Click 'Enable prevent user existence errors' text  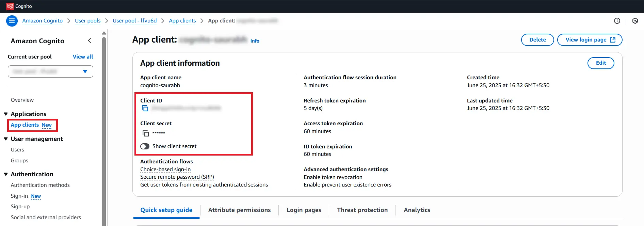[348, 185]
